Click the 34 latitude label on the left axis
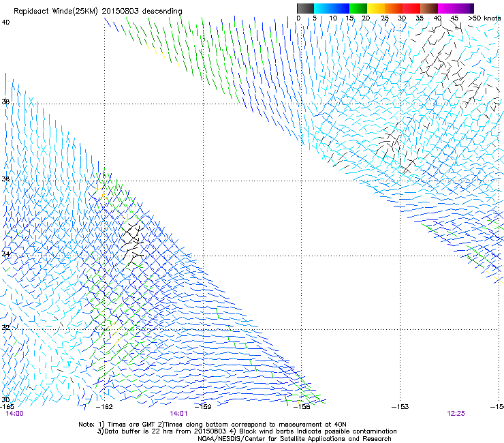504x443 pixels. (x=5, y=254)
